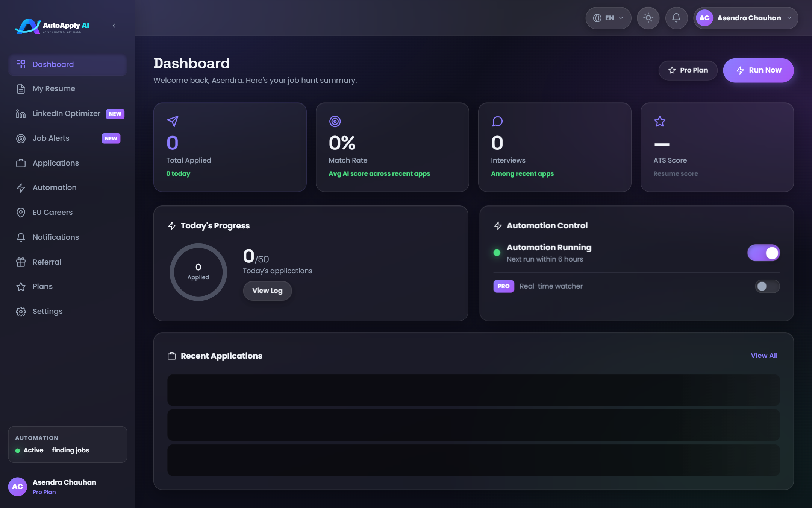The width and height of the screenshot is (812, 508).
Task: Toggle light theme with the sun icon
Action: [648, 18]
